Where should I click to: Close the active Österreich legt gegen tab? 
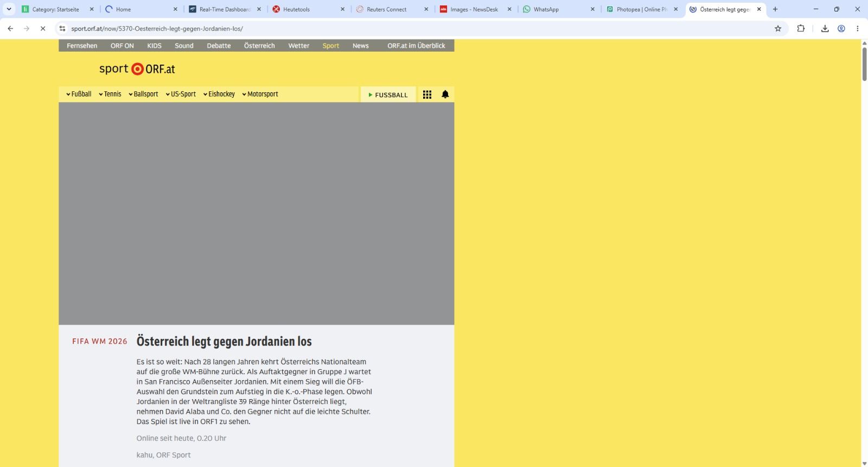coord(759,9)
